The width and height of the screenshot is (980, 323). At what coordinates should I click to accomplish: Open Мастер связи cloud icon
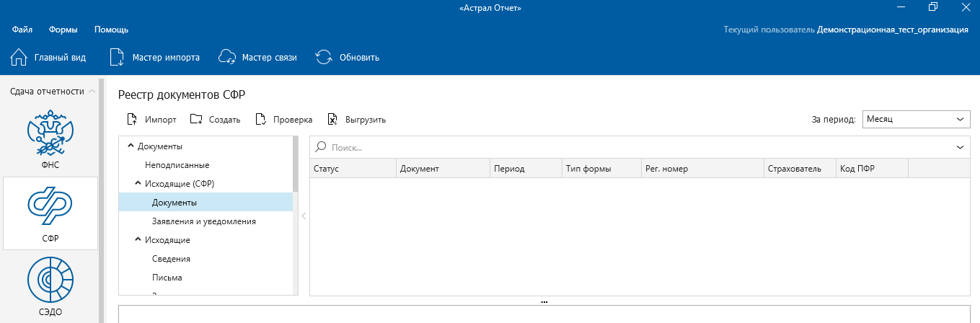click(227, 58)
